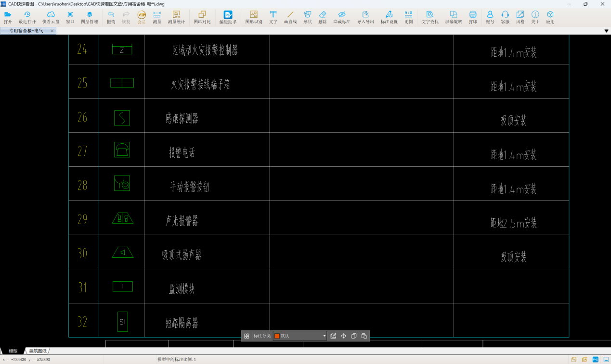Click the SI symbol in row 32

122,322
